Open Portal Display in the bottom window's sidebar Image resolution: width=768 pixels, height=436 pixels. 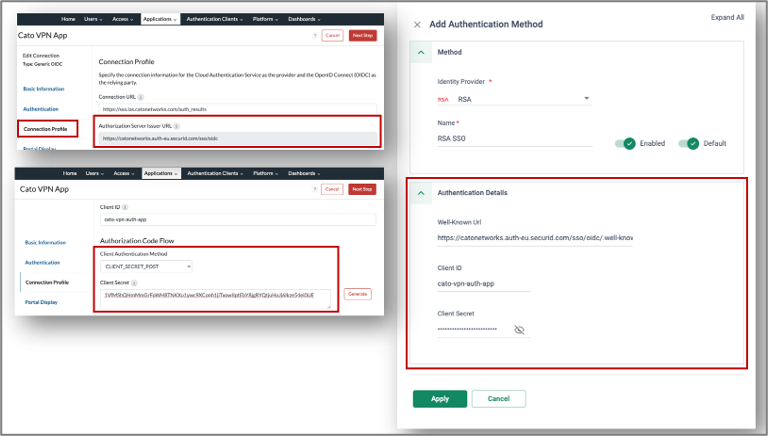[x=41, y=302]
